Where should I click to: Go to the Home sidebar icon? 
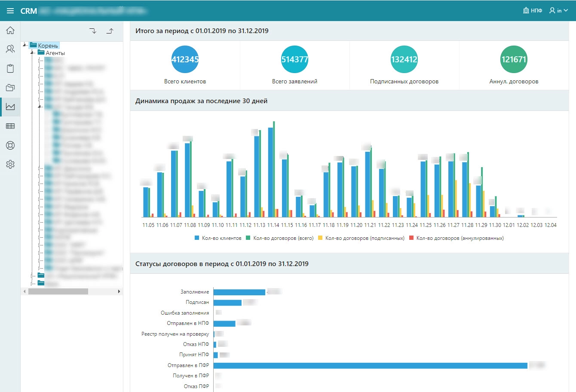click(10, 30)
